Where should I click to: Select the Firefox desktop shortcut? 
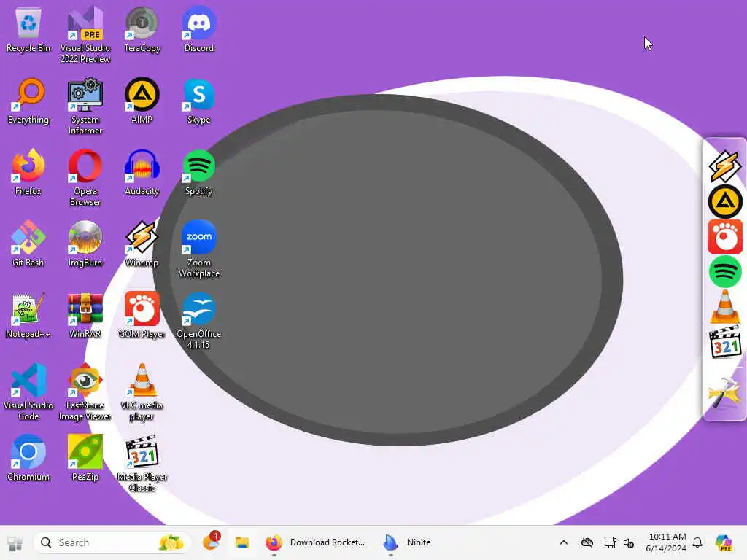click(x=28, y=172)
